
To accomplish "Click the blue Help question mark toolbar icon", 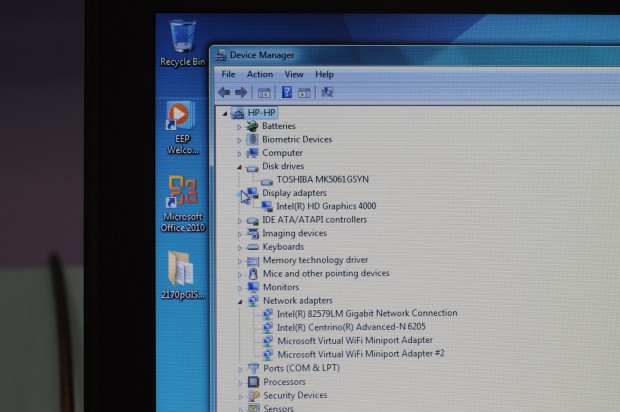I will pos(287,92).
